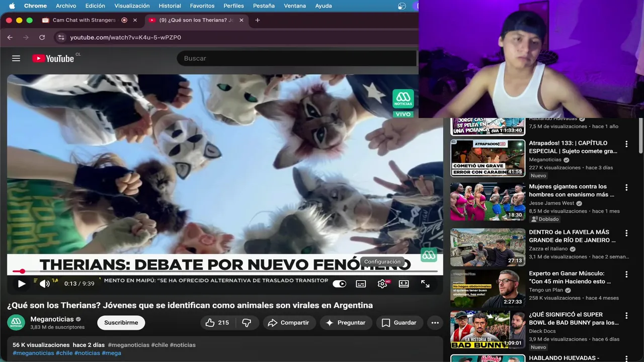Click the Zazza el italiano channel name

point(548,249)
